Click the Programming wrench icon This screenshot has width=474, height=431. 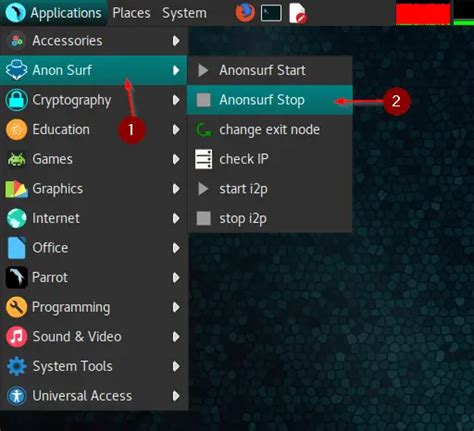(x=16, y=307)
